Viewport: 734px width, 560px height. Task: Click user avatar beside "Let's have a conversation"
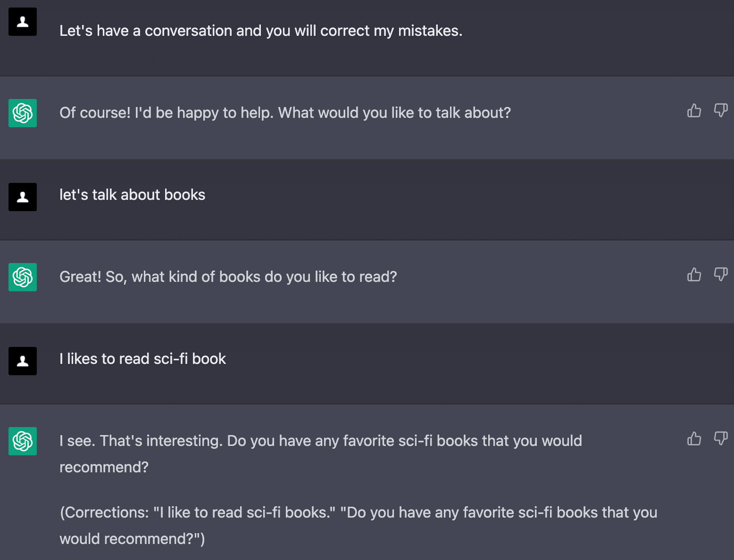[x=23, y=22]
